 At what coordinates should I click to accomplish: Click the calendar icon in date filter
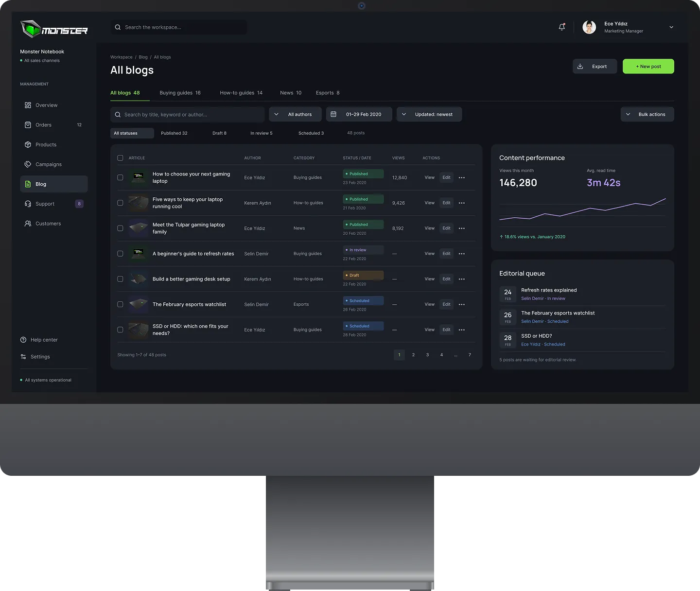point(333,114)
